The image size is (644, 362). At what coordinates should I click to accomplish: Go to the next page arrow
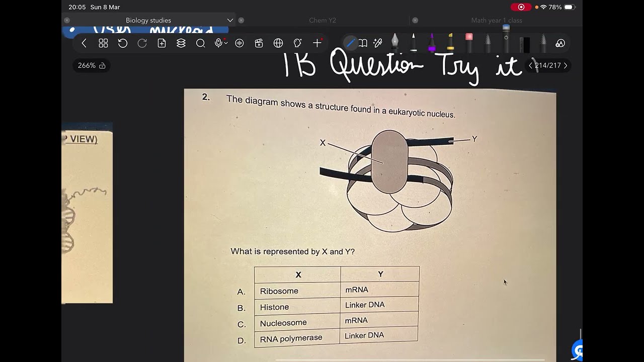pyautogui.click(x=566, y=65)
